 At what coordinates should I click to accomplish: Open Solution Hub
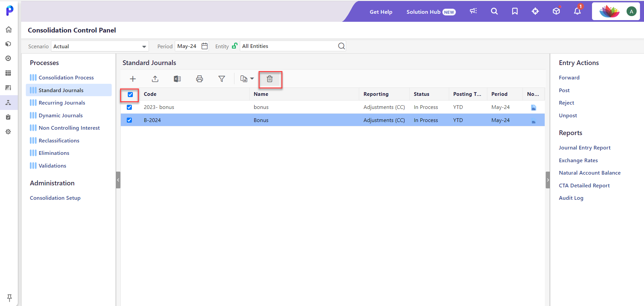click(431, 12)
